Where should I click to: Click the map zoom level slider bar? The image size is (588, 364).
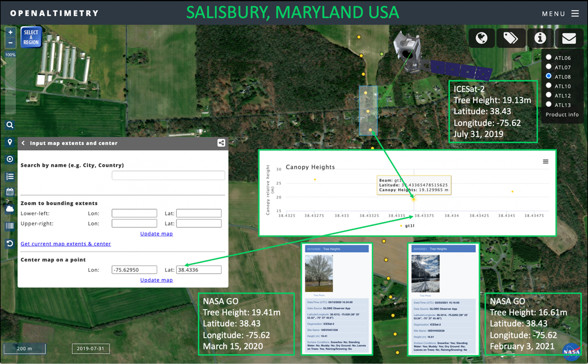click(x=10, y=86)
